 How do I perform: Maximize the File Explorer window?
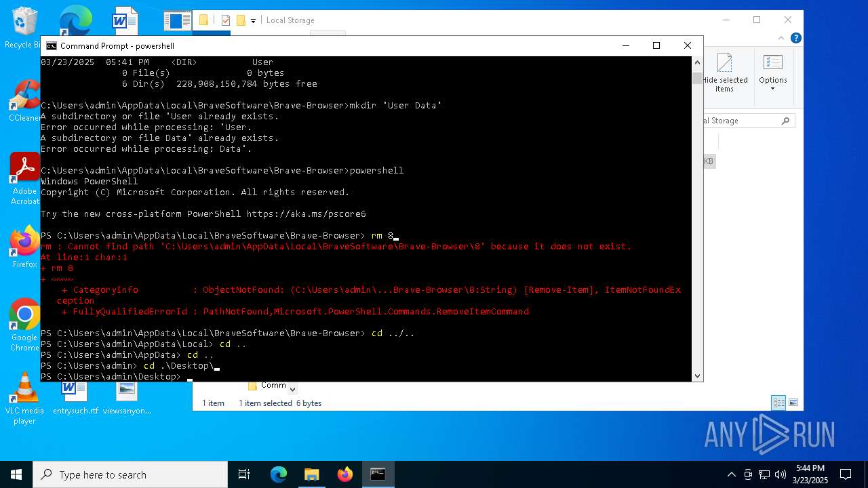click(757, 20)
